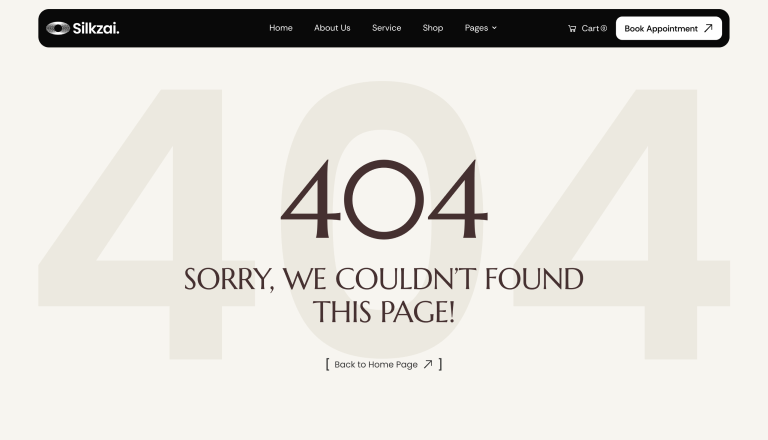Click the Silkzai brand name text

[x=96, y=28]
